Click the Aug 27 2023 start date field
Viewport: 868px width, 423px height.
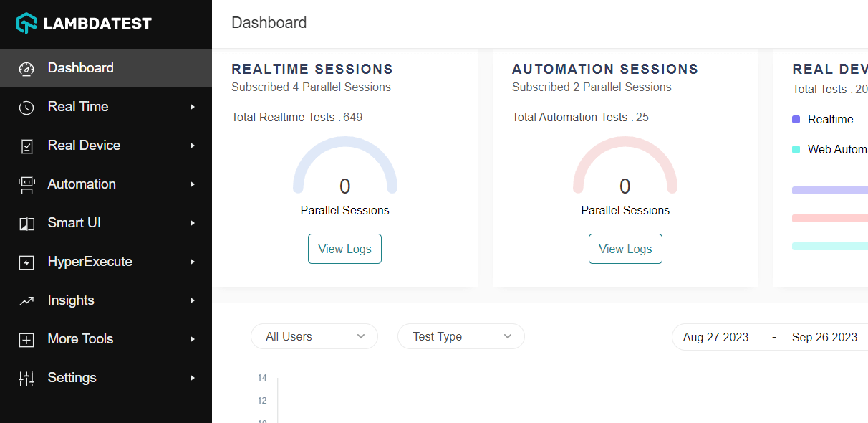[715, 337]
